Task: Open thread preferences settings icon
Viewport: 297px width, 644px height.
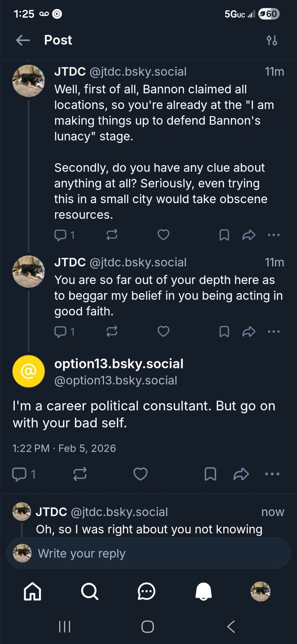Action: 272,41
